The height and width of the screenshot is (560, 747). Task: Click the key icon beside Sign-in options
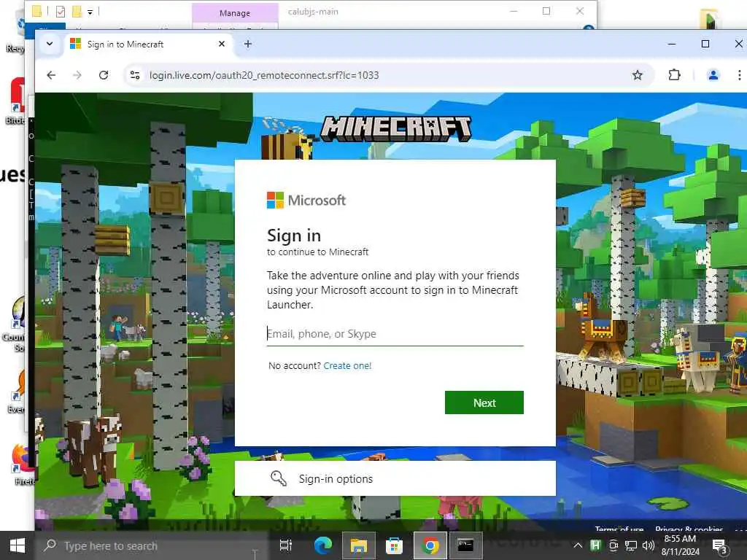pos(278,478)
